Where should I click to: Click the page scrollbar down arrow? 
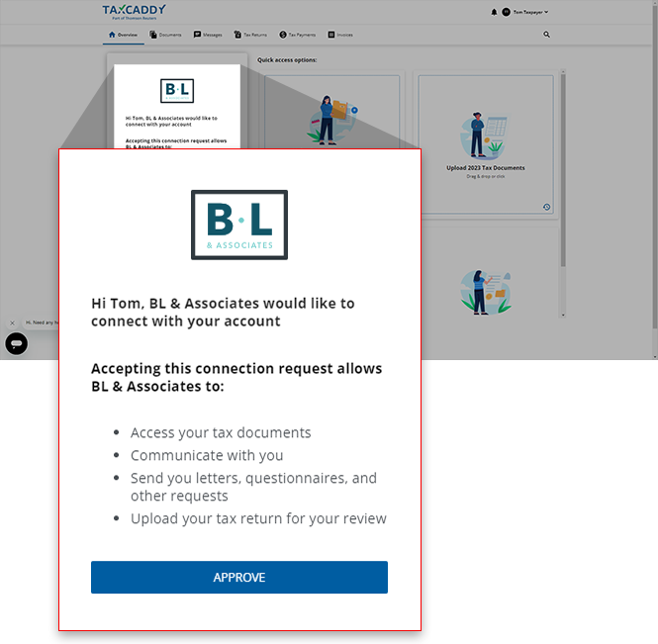(655, 356)
